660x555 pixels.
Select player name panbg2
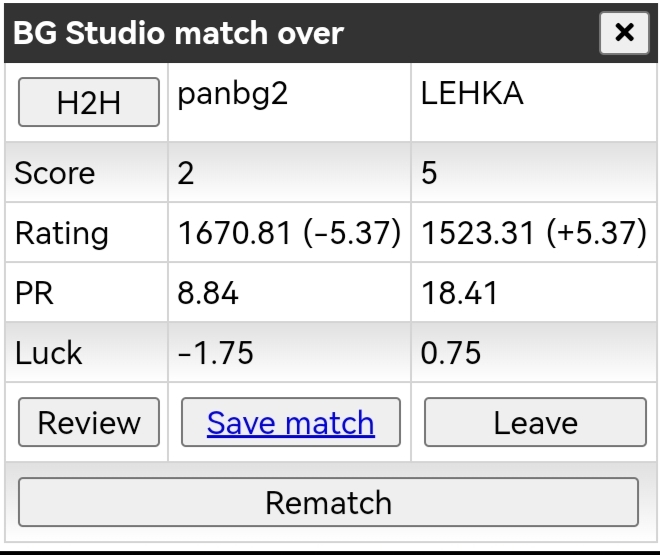233,94
